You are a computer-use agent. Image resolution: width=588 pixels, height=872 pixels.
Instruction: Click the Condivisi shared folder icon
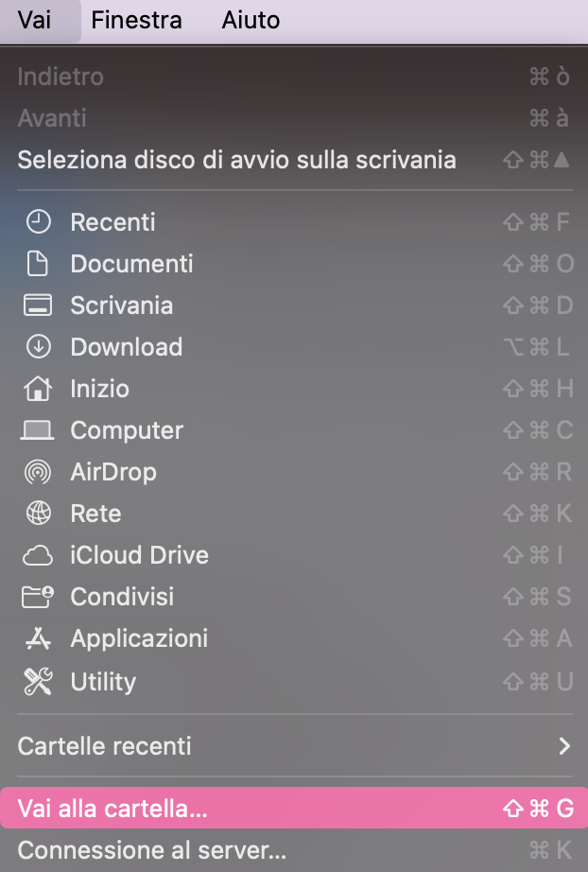point(38,596)
